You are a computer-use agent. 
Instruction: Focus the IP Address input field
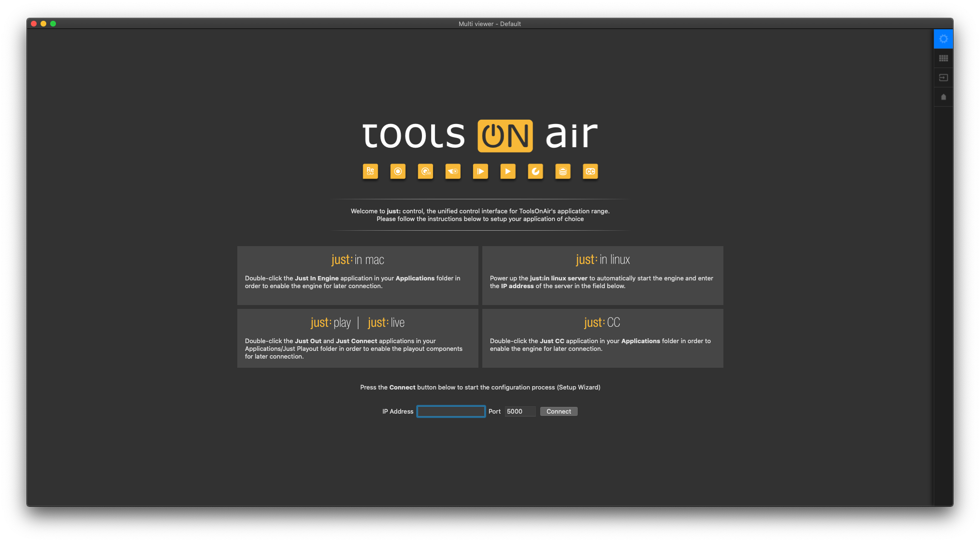[x=451, y=411]
